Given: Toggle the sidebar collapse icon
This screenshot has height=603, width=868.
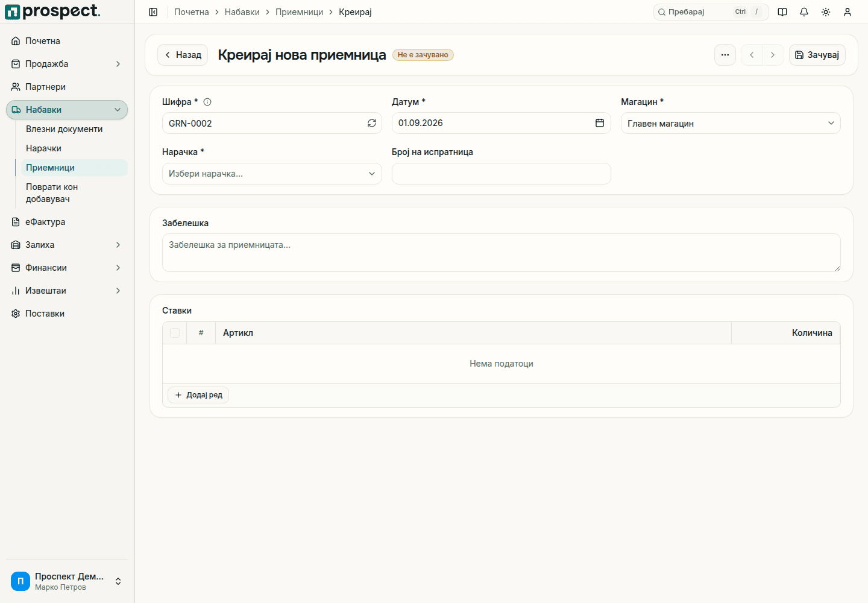Looking at the screenshot, I should [x=153, y=12].
